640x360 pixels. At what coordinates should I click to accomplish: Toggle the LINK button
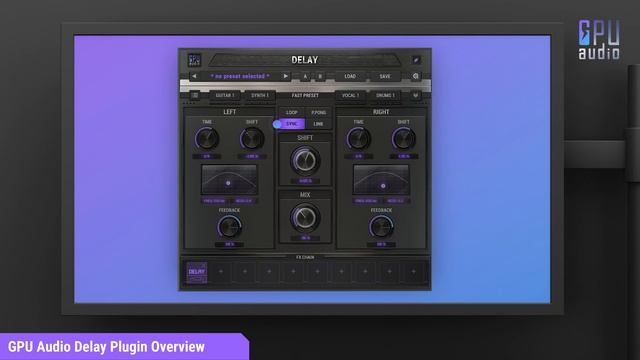(x=318, y=124)
